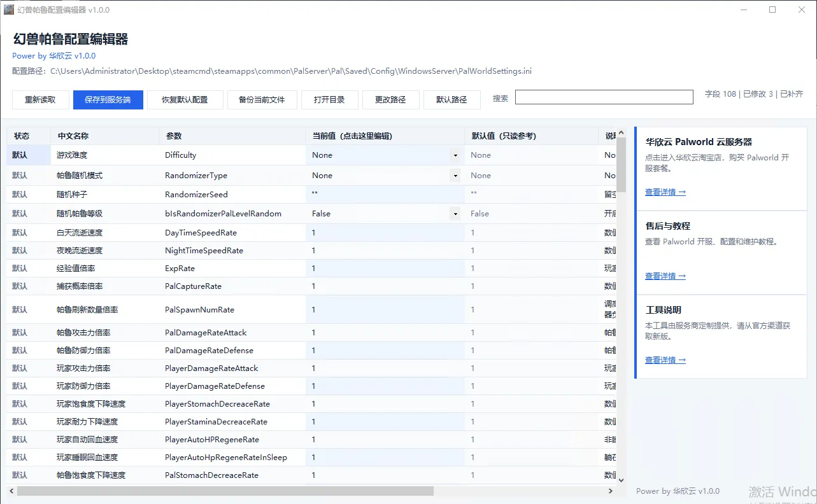Open 查看详情 in the Palworld 云服务器 card
Screen dimensions: 817x504
665,192
